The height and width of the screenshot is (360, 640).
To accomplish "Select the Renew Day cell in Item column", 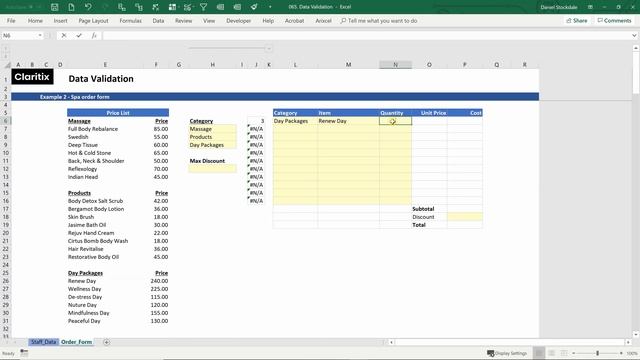I will coord(348,121).
